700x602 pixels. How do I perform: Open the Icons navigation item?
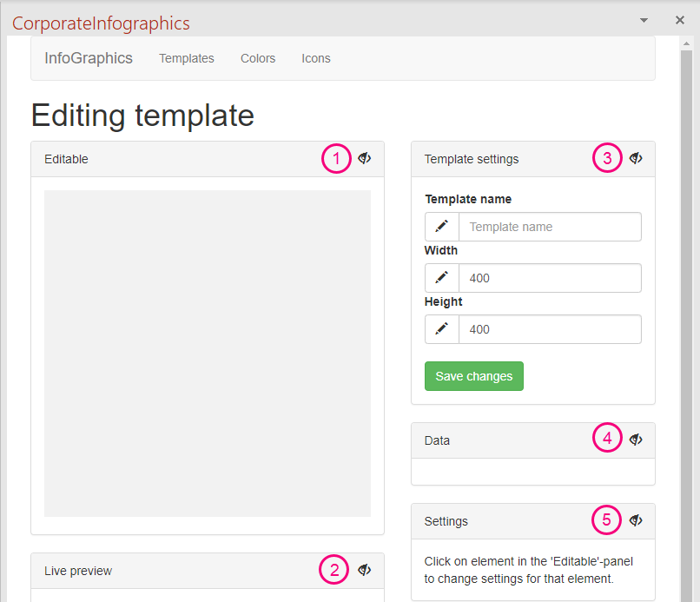click(x=316, y=58)
